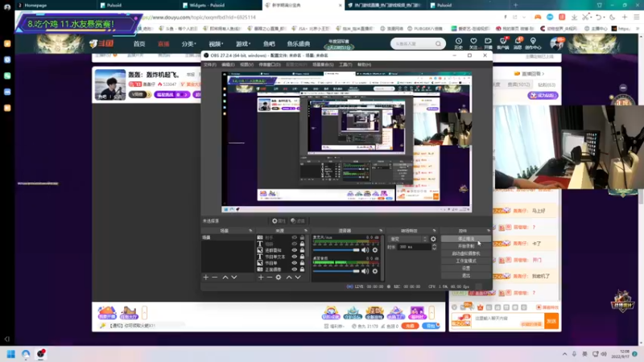644x362 pixels.
Task: Open microphone/Aux audio settings gear
Action: coord(375,250)
